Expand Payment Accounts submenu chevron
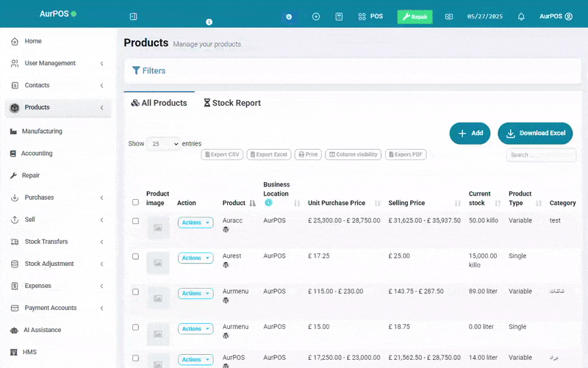 tap(101, 309)
